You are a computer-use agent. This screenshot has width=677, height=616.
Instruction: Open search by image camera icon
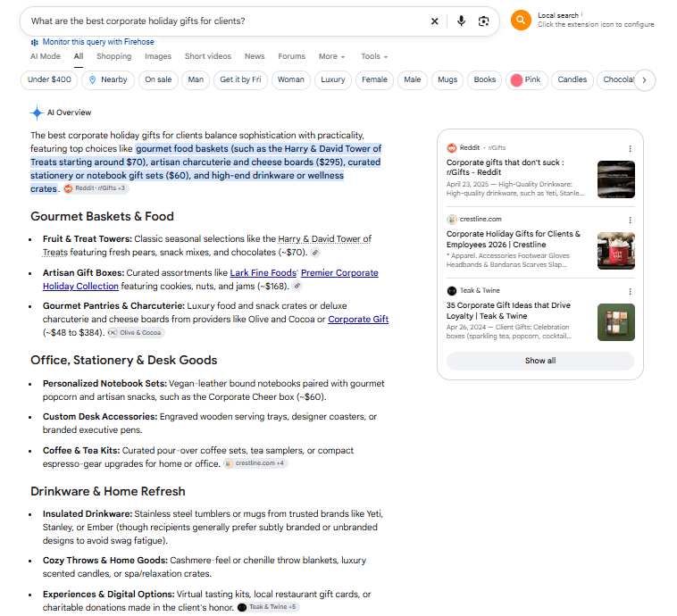(483, 21)
